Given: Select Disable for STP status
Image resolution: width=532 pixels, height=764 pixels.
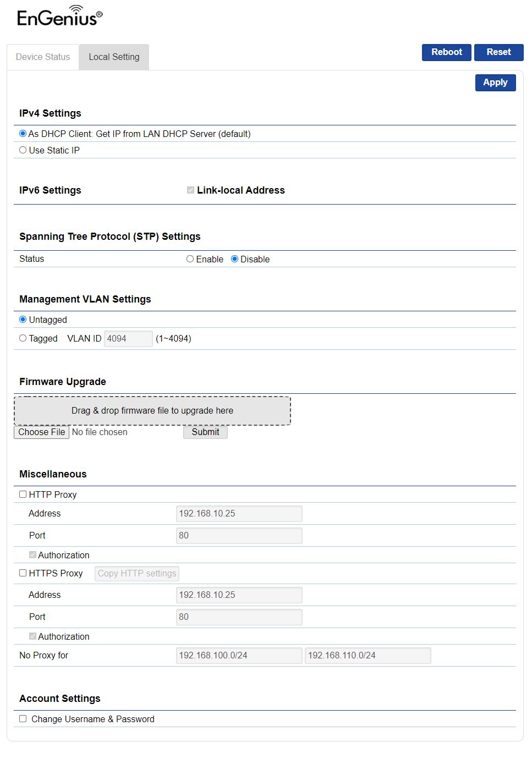Looking at the screenshot, I should click(235, 259).
